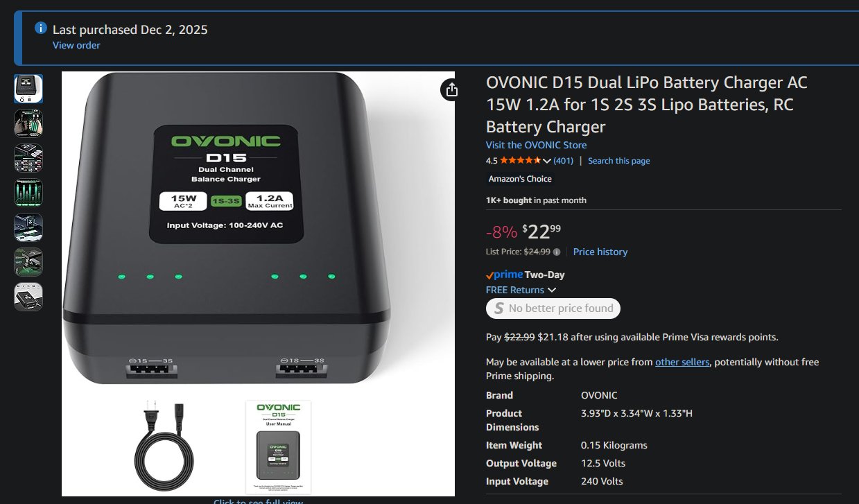Click the S icon in price badge
The height and width of the screenshot is (504, 859).
(x=498, y=309)
